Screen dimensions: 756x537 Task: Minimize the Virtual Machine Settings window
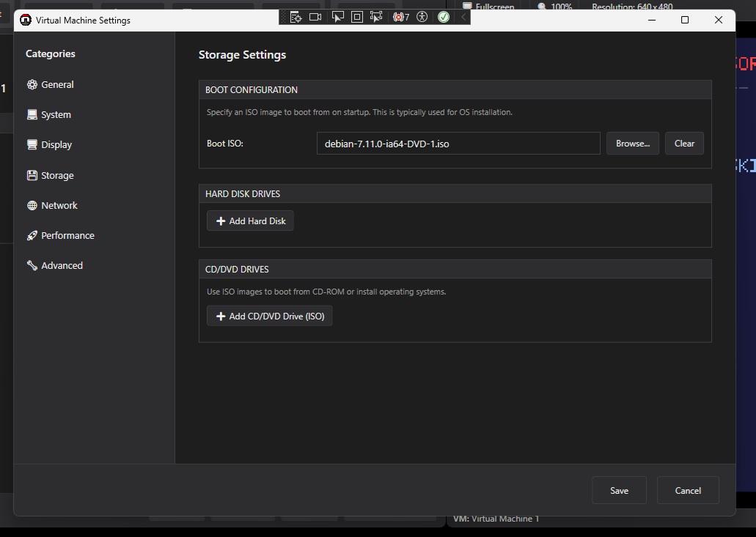(652, 20)
